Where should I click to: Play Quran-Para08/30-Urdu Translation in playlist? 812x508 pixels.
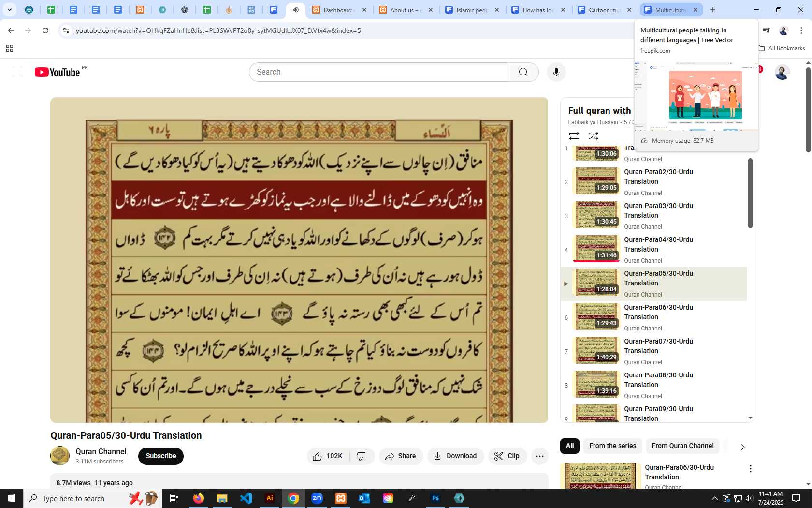(x=653, y=386)
